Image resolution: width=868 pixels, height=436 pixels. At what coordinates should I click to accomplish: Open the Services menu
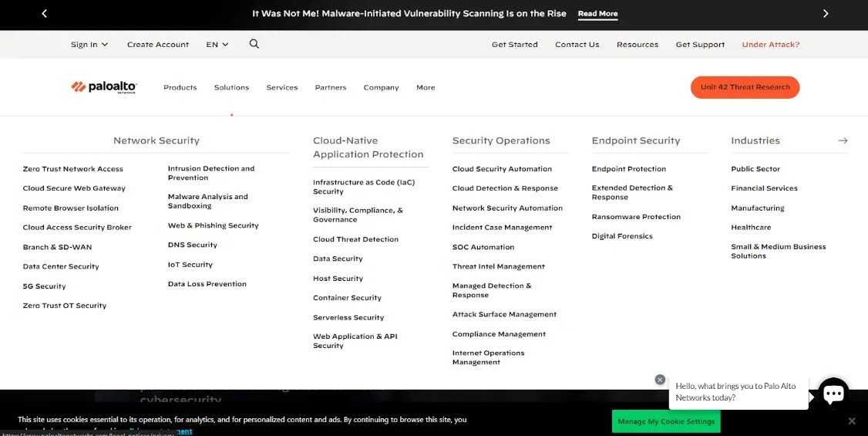pyautogui.click(x=282, y=87)
